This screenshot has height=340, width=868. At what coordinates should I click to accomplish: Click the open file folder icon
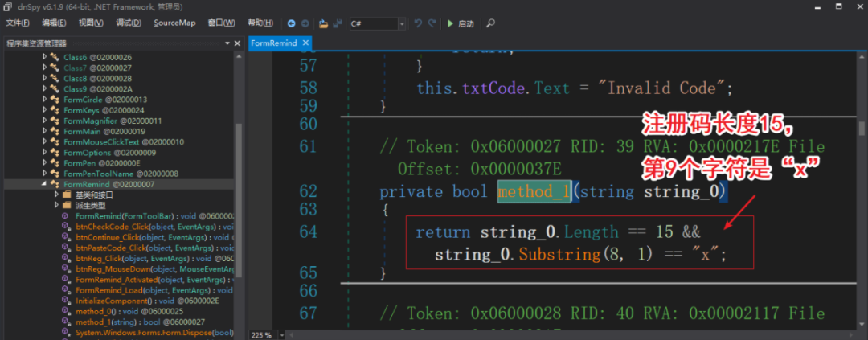coord(324,24)
